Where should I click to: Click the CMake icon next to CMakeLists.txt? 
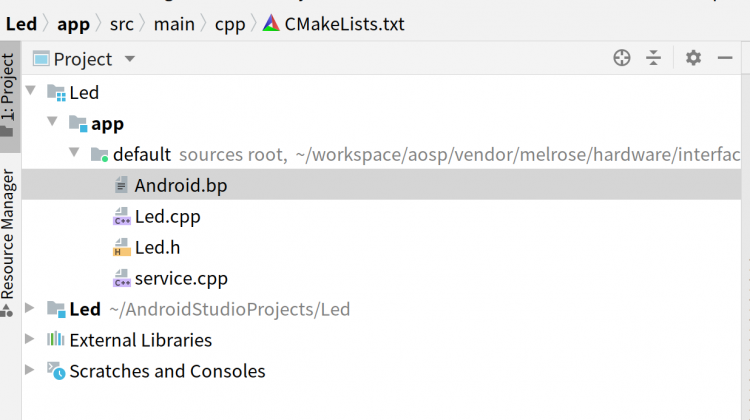click(x=271, y=22)
